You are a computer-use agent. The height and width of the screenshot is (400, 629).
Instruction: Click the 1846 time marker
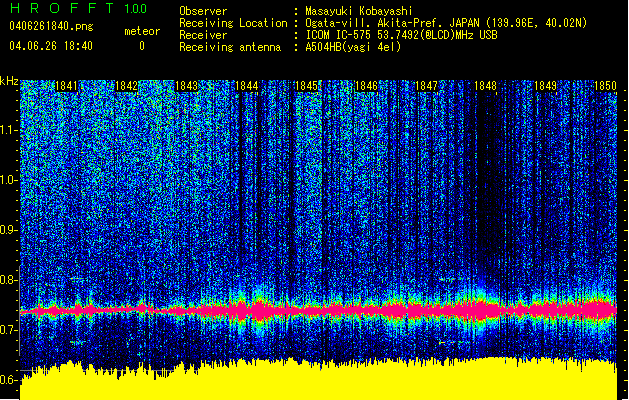coord(366,86)
